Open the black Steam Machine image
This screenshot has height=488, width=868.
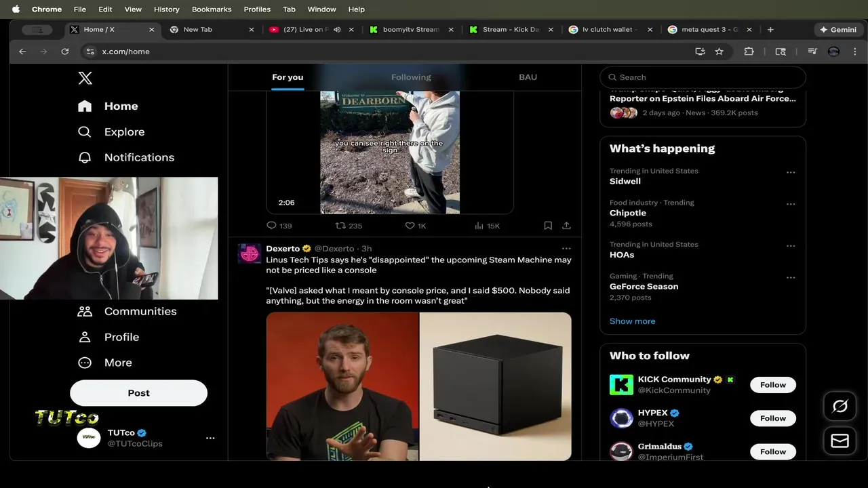point(496,386)
